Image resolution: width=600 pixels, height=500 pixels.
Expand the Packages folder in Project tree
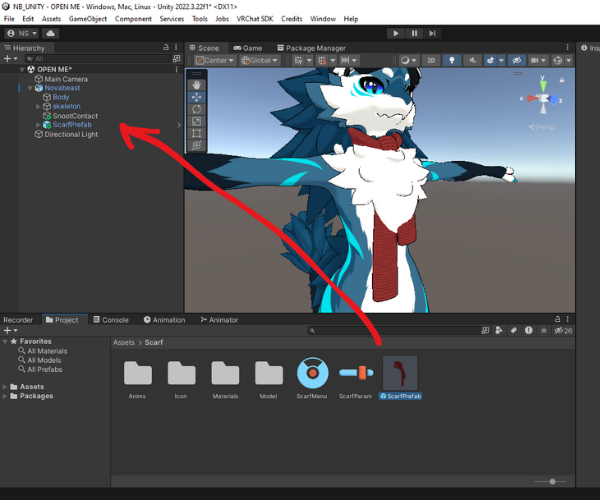coord(5,396)
